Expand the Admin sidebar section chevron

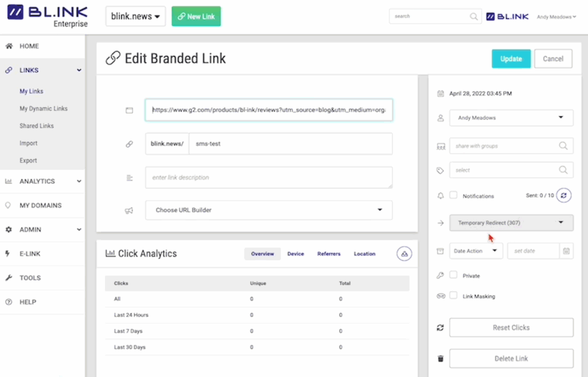[79, 229]
